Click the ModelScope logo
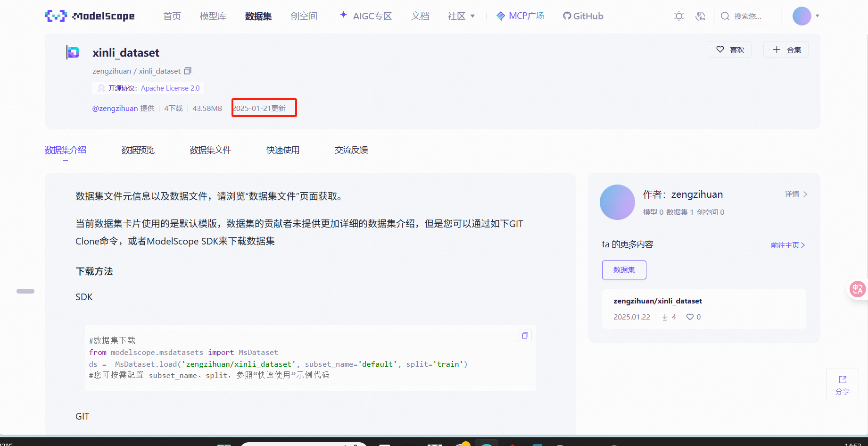 (x=90, y=16)
